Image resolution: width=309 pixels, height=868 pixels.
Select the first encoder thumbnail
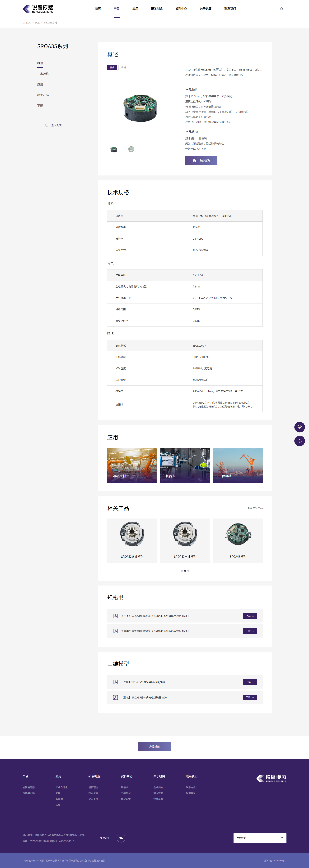[x=114, y=149]
